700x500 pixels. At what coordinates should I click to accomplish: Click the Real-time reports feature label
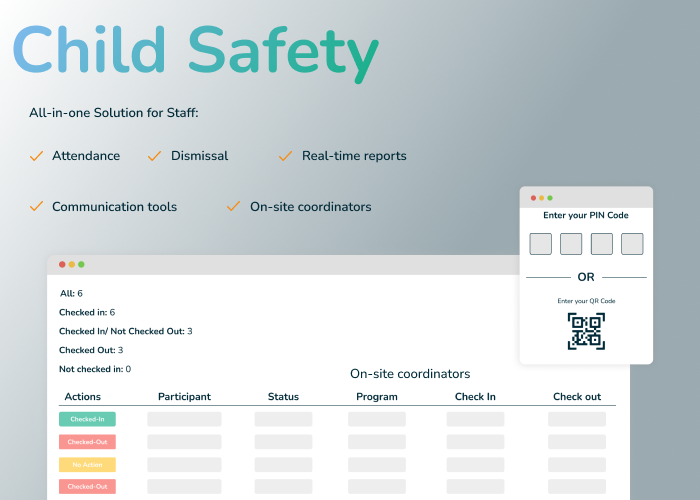[x=354, y=156]
